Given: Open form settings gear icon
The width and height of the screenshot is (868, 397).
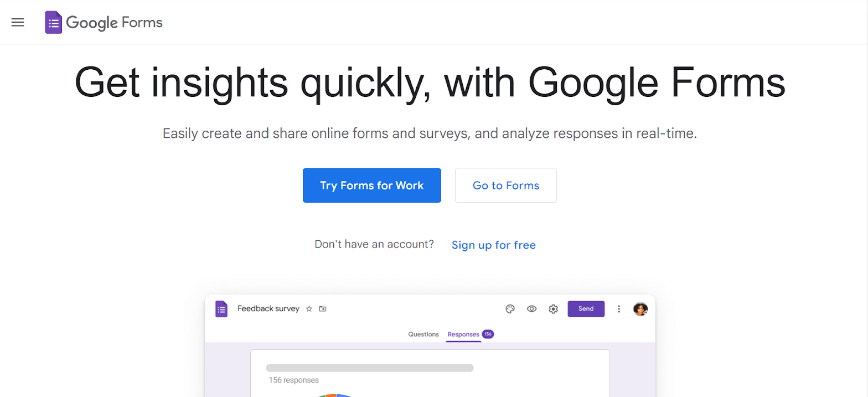Looking at the screenshot, I should pos(553,309).
